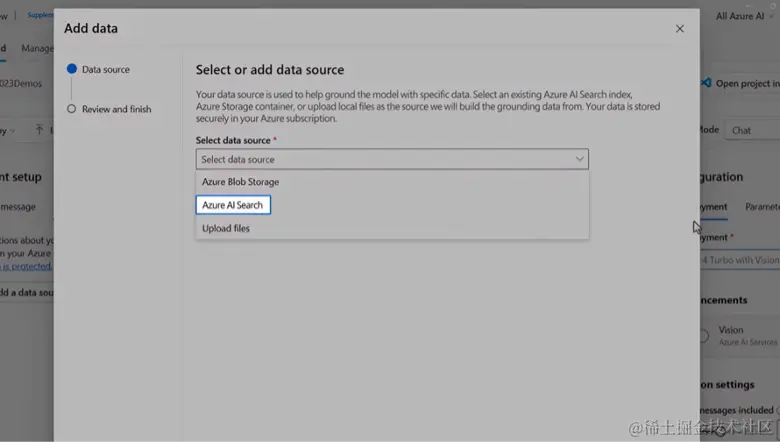Open the Mode Chat dropdown
Screen dimensions: 780x443
click(x=753, y=130)
